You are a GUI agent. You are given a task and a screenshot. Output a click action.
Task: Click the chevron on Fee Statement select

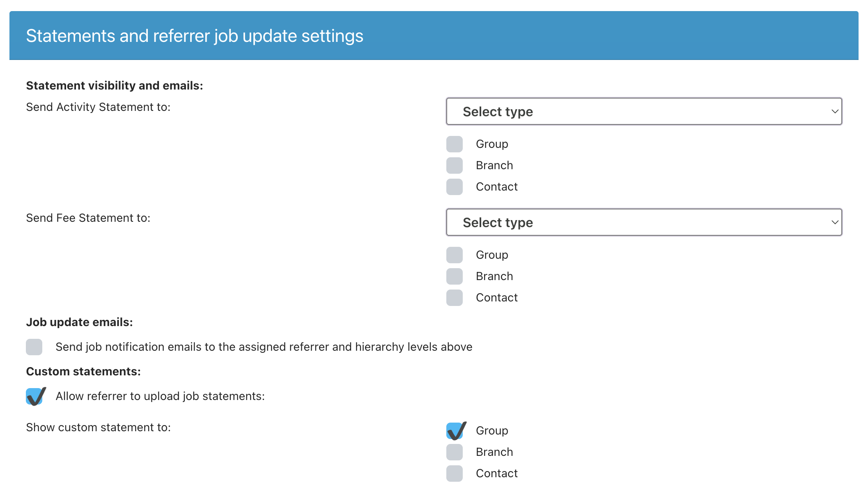tap(835, 222)
